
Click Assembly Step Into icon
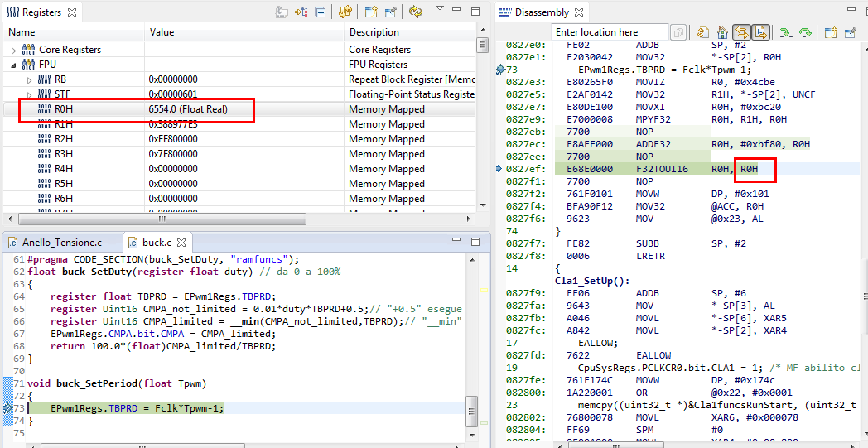785,32
